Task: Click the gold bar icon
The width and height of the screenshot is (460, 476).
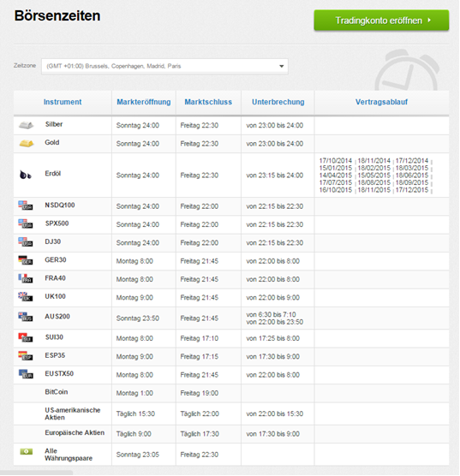Action: tap(27, 143)
